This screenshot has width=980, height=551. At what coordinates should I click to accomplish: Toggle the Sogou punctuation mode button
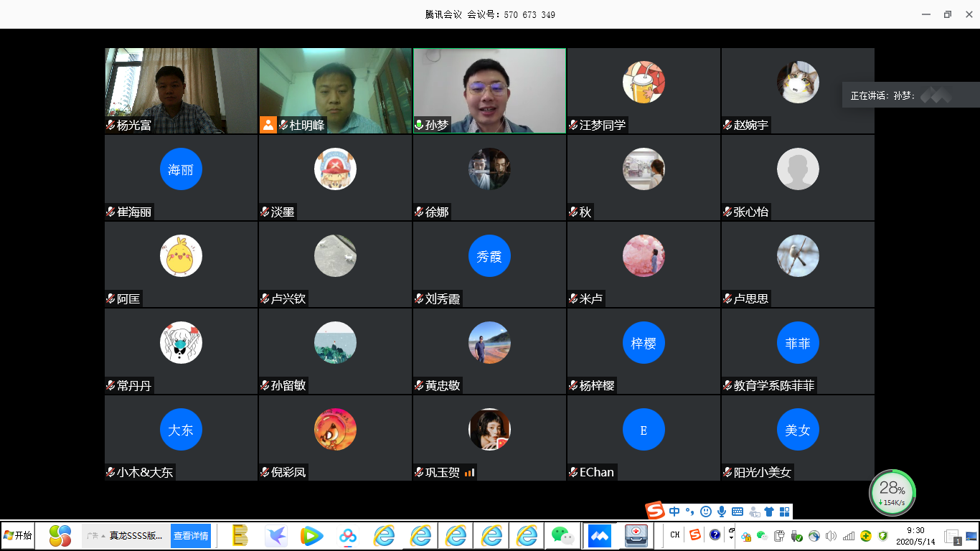(x=690, y=512)
